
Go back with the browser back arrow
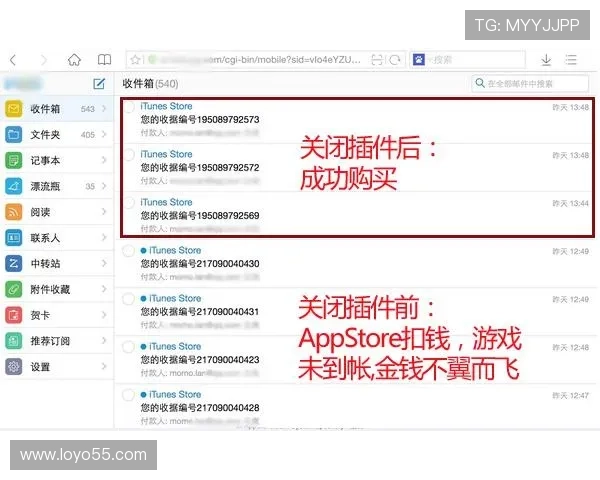pyautogui.click(x=13, y=60)
